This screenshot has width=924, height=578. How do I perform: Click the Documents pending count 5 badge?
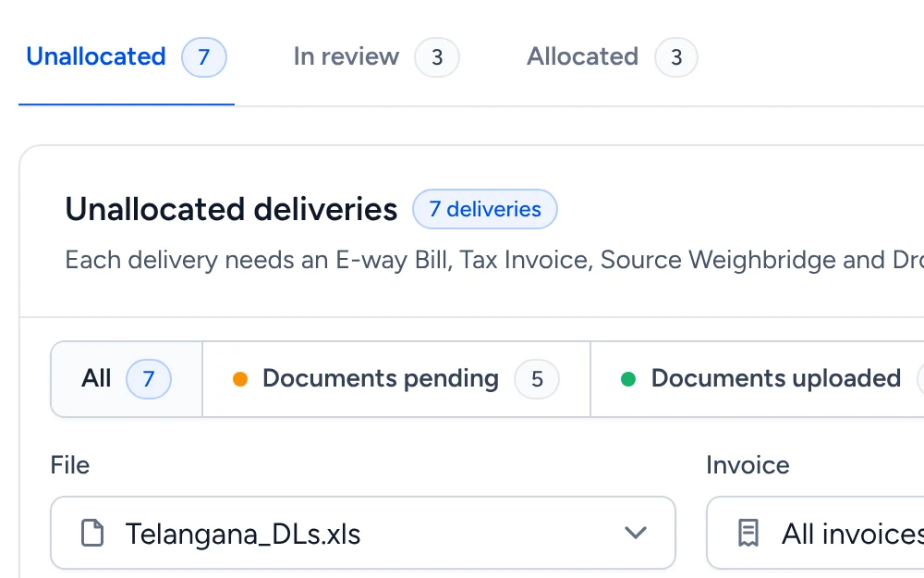click(x=537, y=378)
